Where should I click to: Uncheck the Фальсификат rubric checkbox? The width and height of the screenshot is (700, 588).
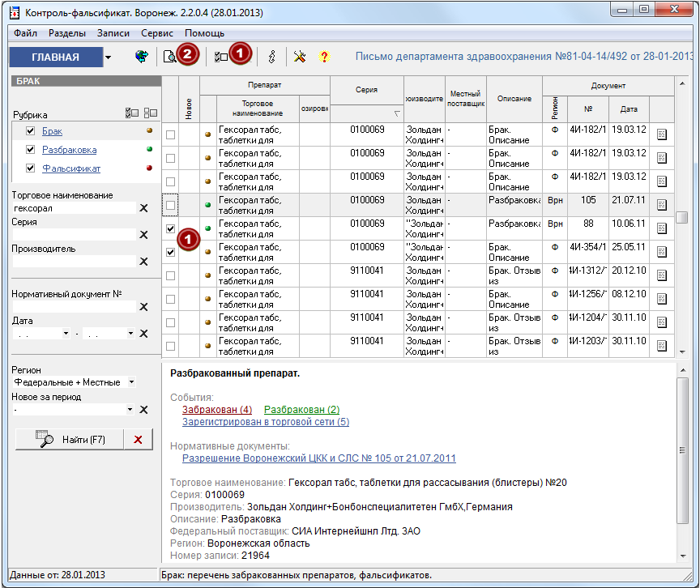pyautogui.click(x=30, y=168)
